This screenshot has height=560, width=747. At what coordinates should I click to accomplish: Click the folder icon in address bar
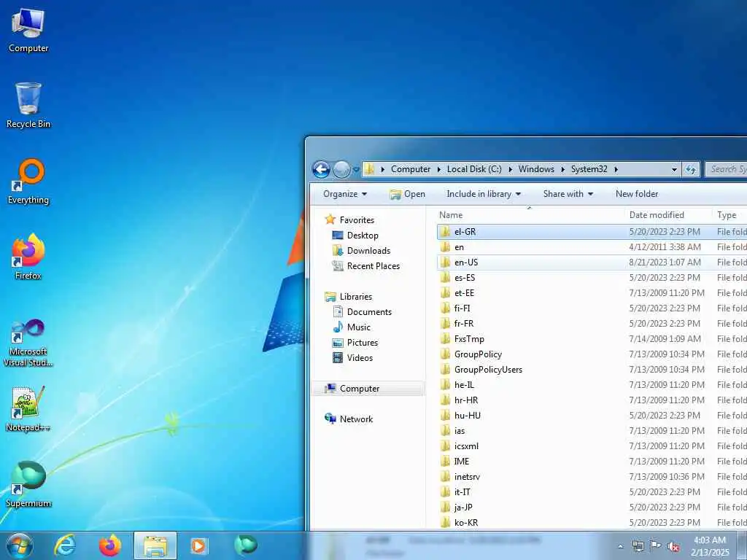click(370, 169)
